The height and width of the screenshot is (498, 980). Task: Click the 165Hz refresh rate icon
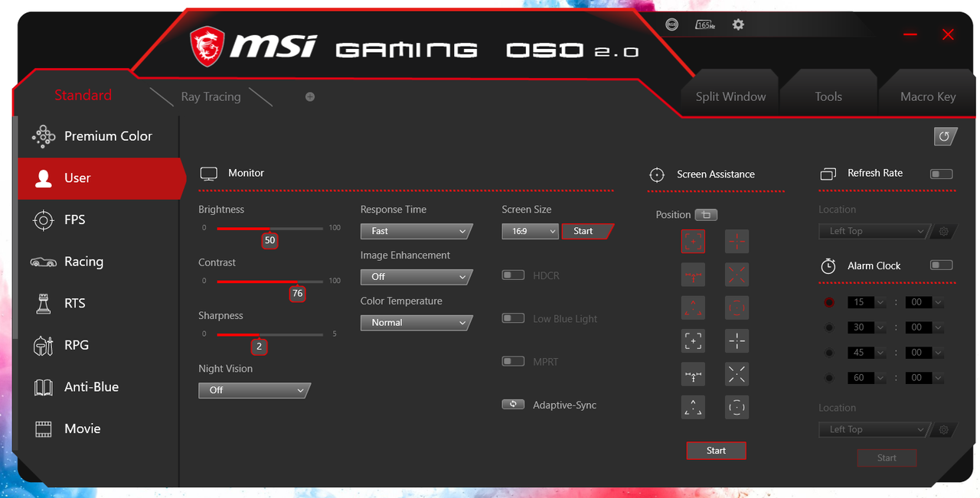click(705, 24)
